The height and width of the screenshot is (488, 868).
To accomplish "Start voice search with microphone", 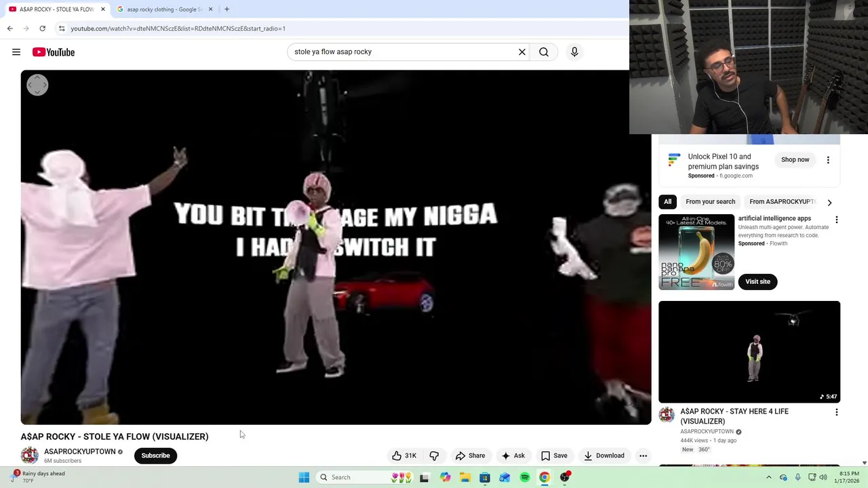I will click(x=574, y=52).
